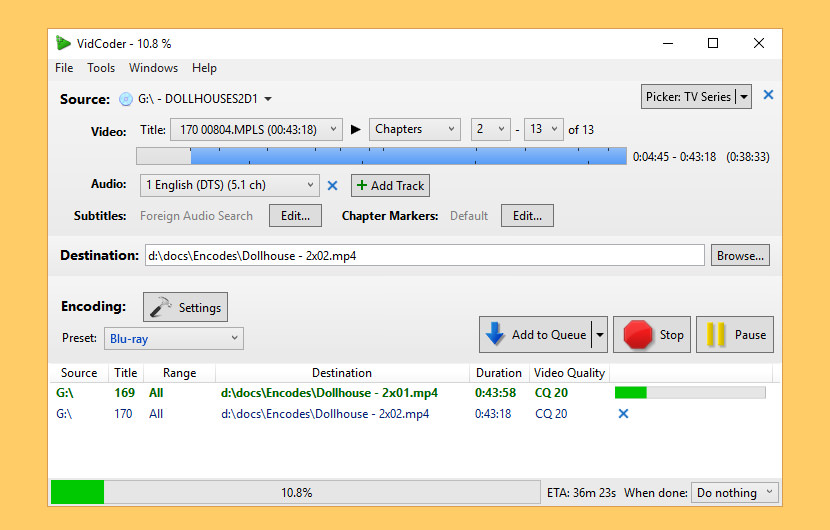
Task: Pause the encoding
Action: pyautogui.click(x=735, y=335)
